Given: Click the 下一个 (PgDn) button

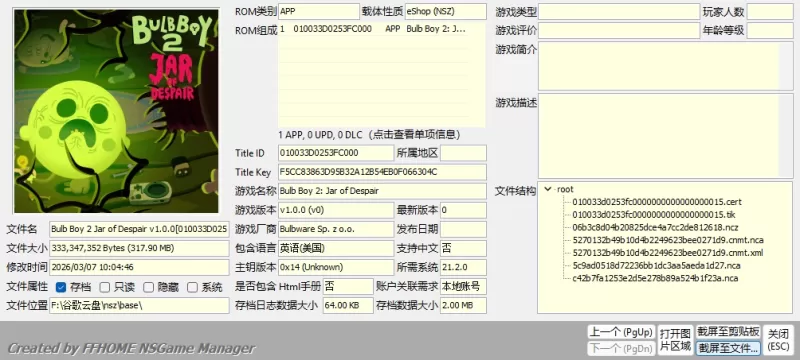Looking at the screenshot, I should [x=620, y=348].
